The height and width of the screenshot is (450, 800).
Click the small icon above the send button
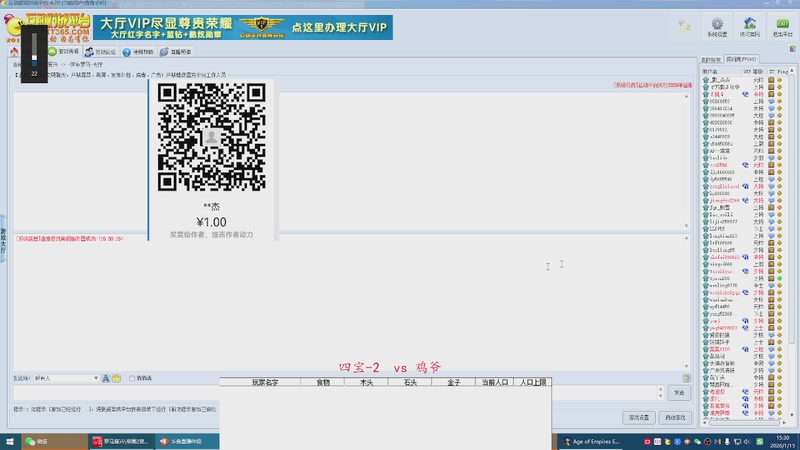pyautogui.click(x=686, y=378)
